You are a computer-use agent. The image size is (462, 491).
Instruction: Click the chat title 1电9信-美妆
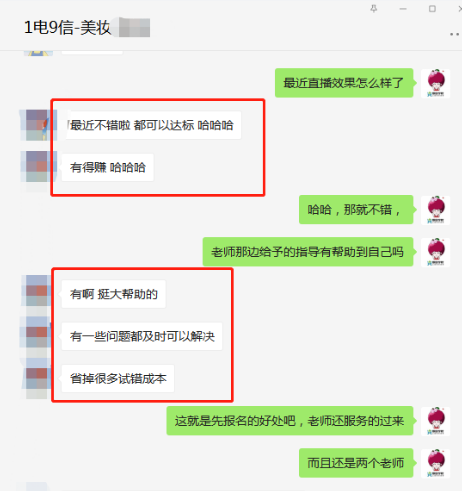[x=67, y=27]
